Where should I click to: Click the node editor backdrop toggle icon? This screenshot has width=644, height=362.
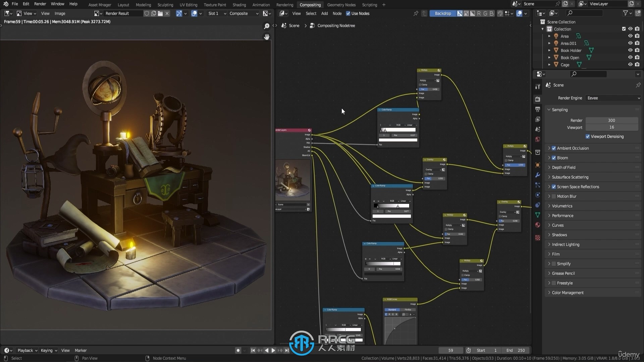(x=442, y=13)
